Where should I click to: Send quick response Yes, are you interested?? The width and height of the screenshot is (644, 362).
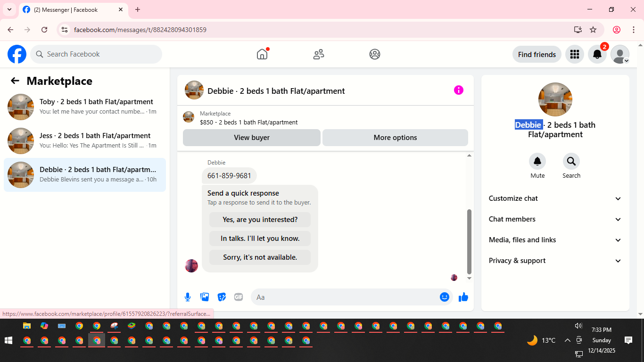260,220
